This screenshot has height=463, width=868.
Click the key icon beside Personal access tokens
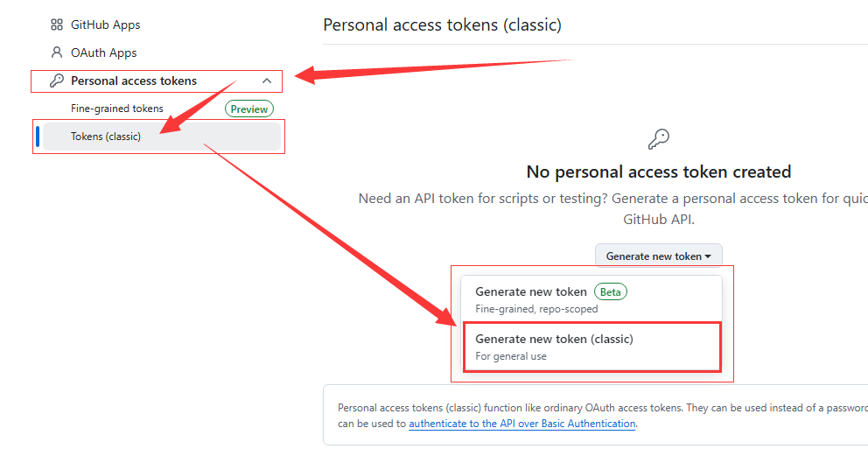click(x=57, y=81)
